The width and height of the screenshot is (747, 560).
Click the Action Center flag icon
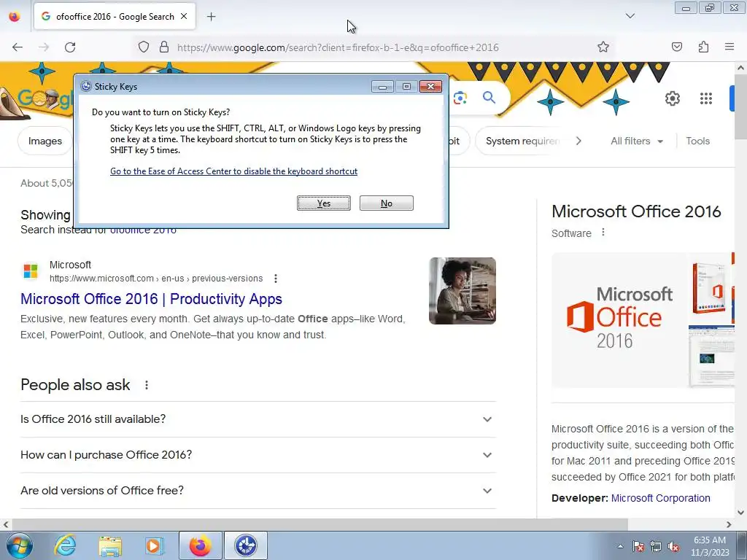point(638,546)
